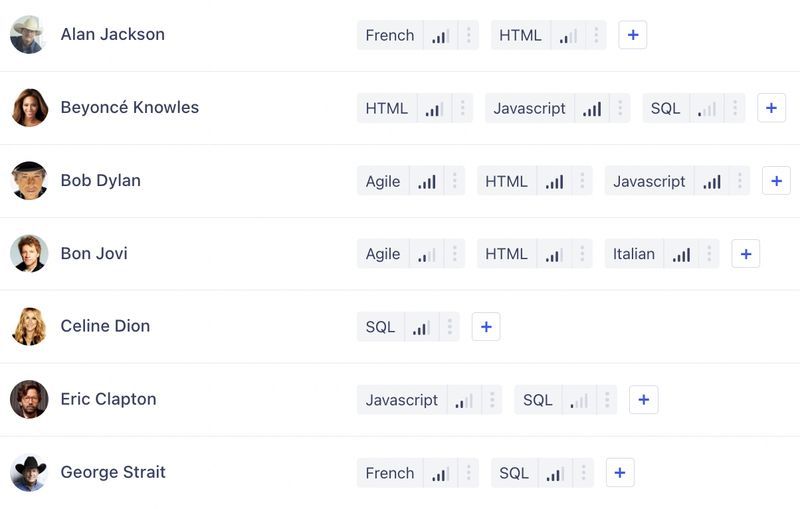Click George Strait's French skill tag

389,473
